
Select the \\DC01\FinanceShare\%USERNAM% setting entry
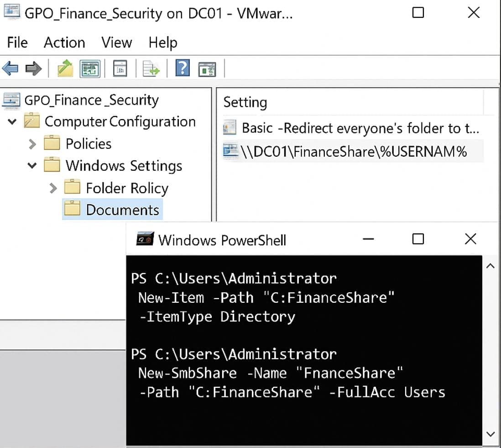[354, 152]
